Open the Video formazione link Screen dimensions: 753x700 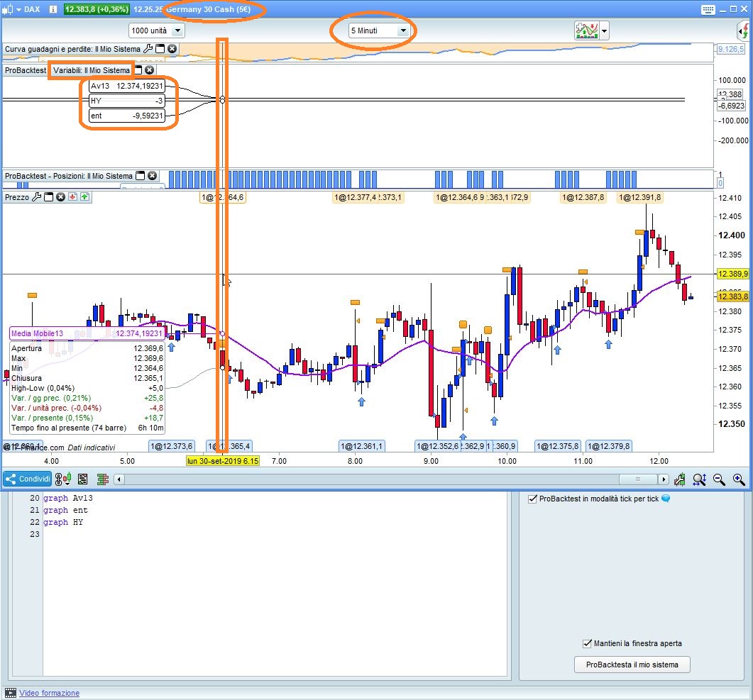(x=49, y=693)
